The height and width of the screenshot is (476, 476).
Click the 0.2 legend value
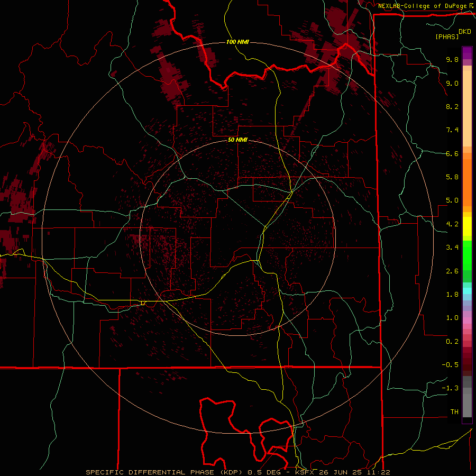[452, 342]
